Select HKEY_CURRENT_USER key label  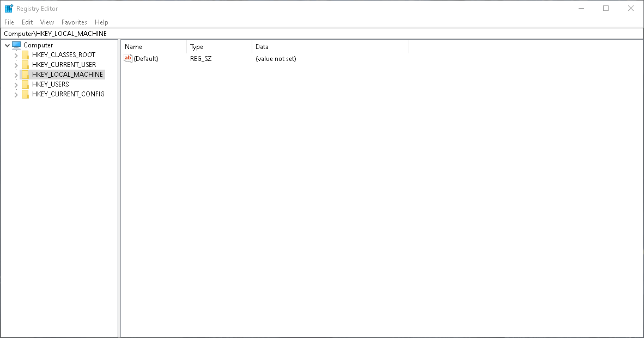pyautogui.click(x=64, y=65)
